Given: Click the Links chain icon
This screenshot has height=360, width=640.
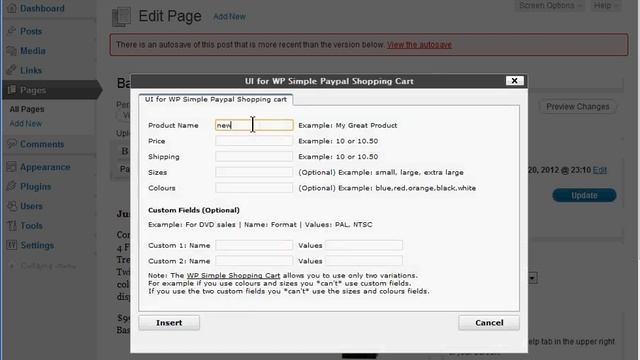Looking at the screenshot, I should tap(12, 70).
